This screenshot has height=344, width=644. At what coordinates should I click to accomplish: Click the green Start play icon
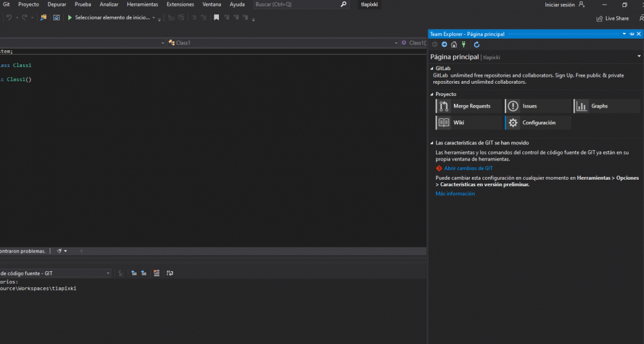pos(70,17)
